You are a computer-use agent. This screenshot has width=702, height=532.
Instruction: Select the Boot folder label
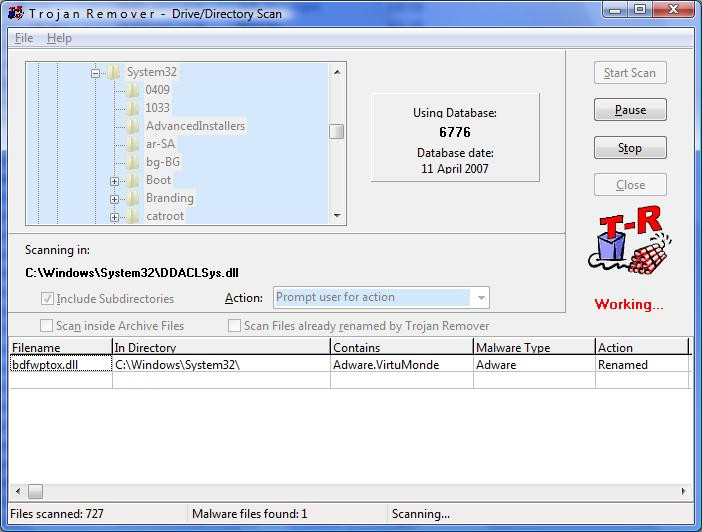(x=158, y=180)
